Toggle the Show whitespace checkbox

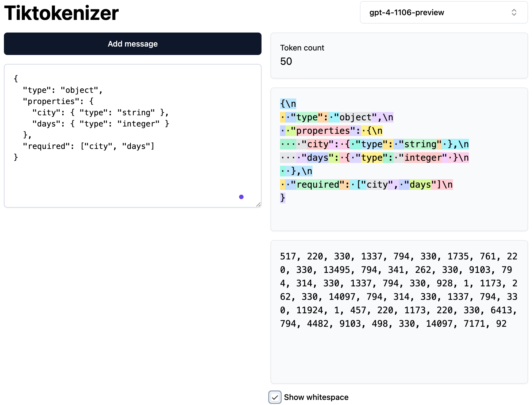click(x=275, y=397)
